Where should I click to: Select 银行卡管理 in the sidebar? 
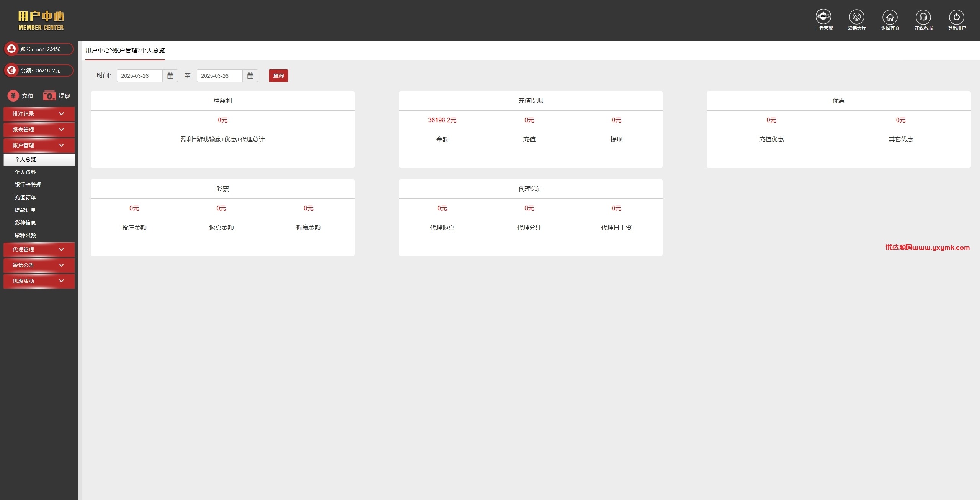28,185
